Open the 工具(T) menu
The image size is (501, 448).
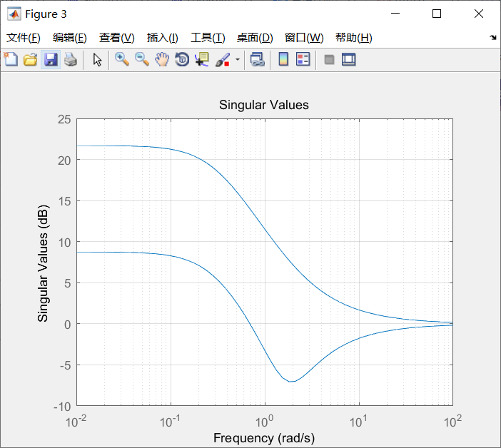208,38
